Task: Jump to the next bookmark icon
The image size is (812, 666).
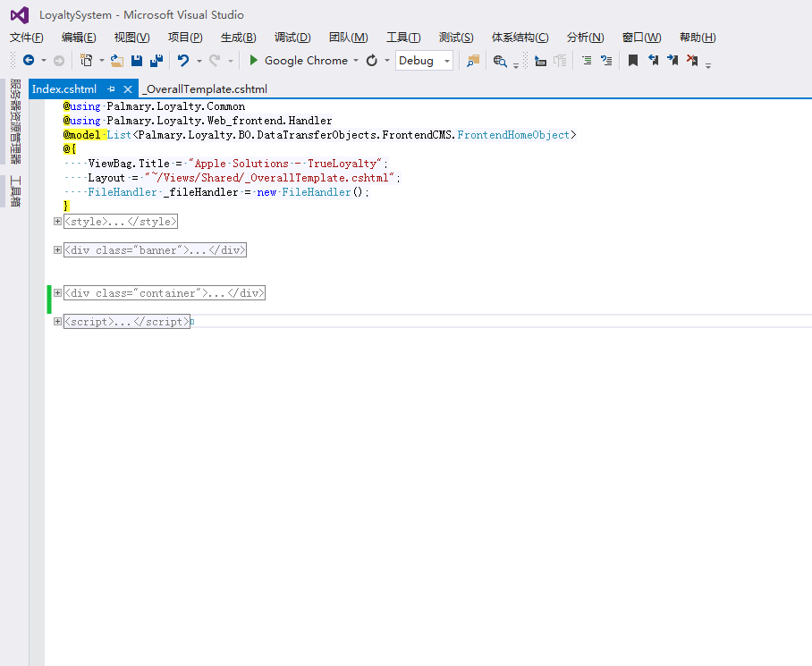Action: coord(672,61)
